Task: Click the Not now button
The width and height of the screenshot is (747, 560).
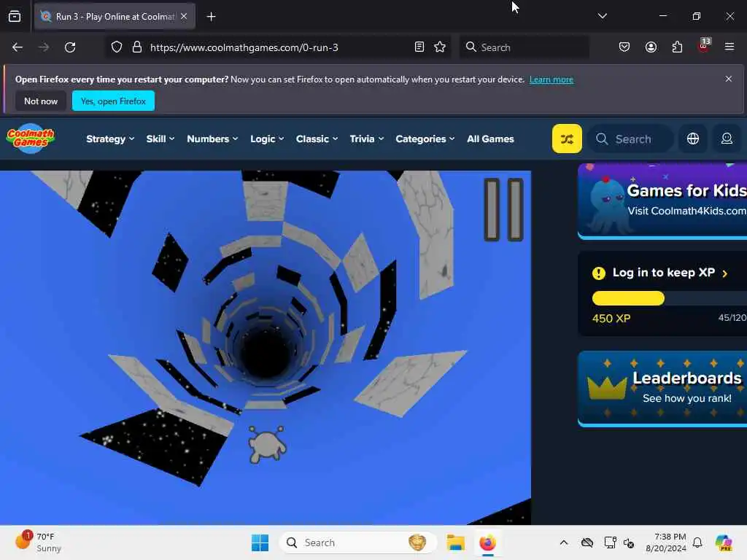Action: (41, 101)
